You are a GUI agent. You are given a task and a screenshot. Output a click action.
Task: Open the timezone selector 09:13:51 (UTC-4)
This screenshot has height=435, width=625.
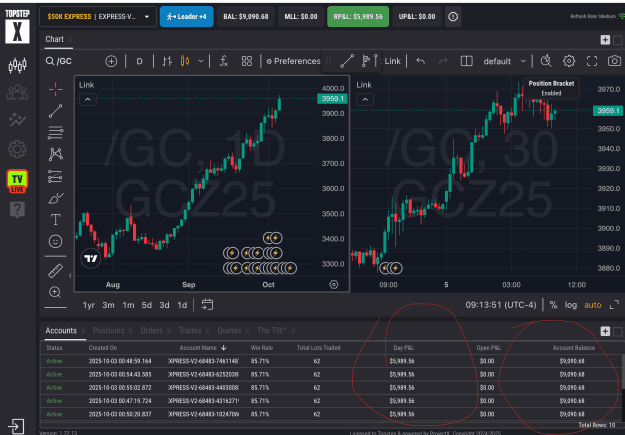[501, 305]
